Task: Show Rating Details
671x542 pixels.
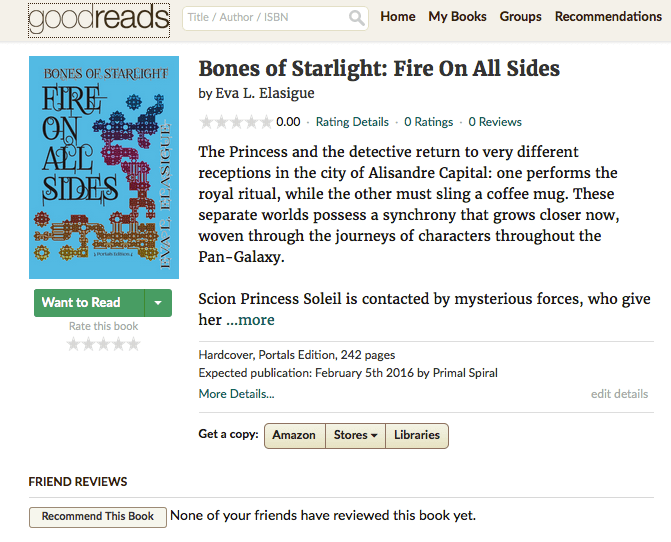Action: pos(352,122)
